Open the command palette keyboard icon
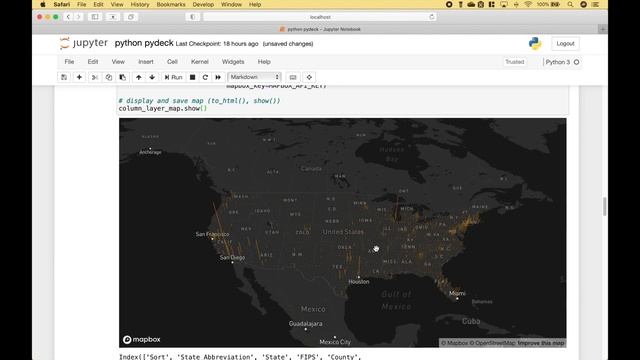640x360 pixels. click(293, 77)
